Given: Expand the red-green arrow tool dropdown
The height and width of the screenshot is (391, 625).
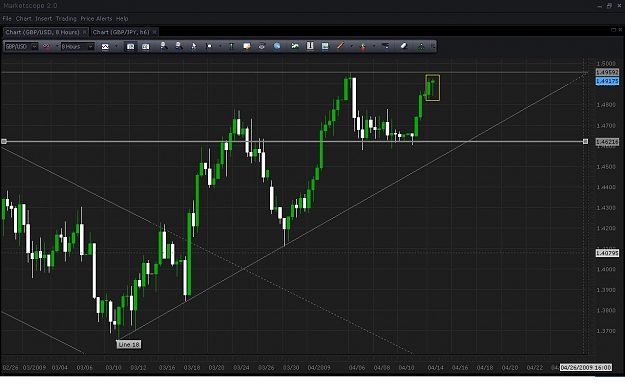Looking at the screenshot, I should (373, 47).
